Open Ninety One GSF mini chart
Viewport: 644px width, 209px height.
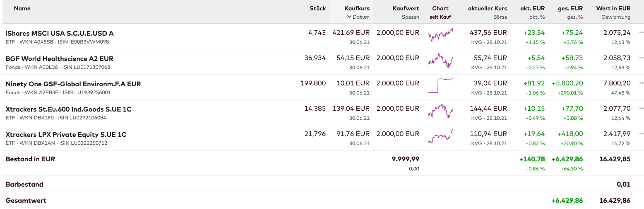click(x=440, y=86)
